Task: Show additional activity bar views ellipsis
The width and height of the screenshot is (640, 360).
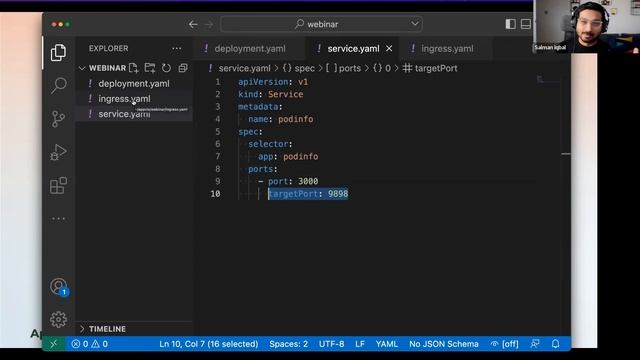Action: [x=58, y=219]
